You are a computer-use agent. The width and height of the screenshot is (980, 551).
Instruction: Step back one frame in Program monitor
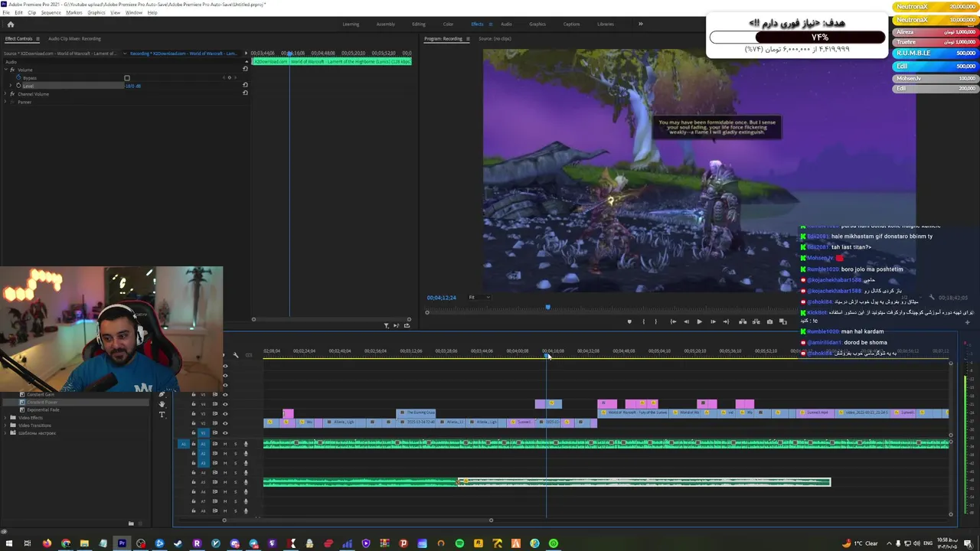point(687,321)
